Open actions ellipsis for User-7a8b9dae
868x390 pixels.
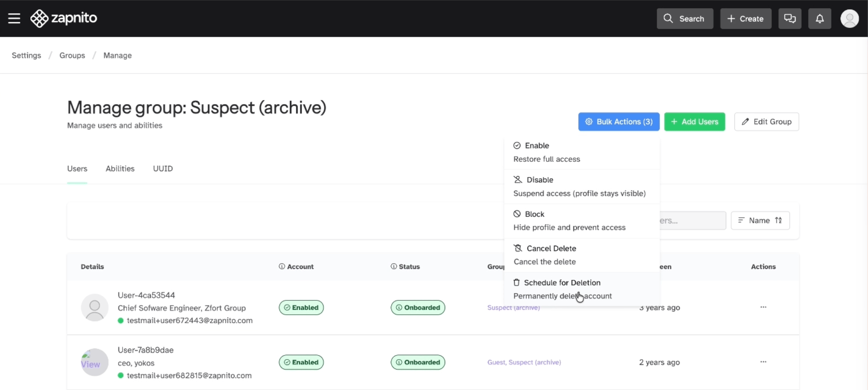point(763,362)
